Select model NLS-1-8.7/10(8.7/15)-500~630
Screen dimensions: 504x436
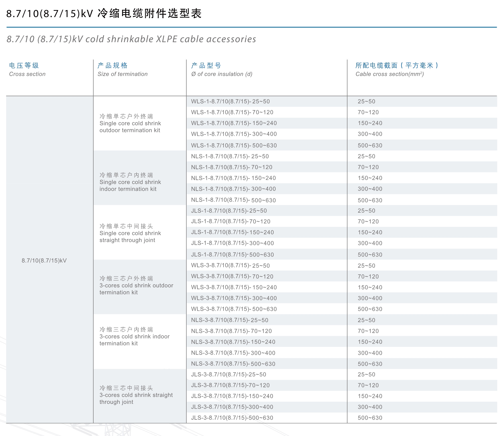pos(233,200)
